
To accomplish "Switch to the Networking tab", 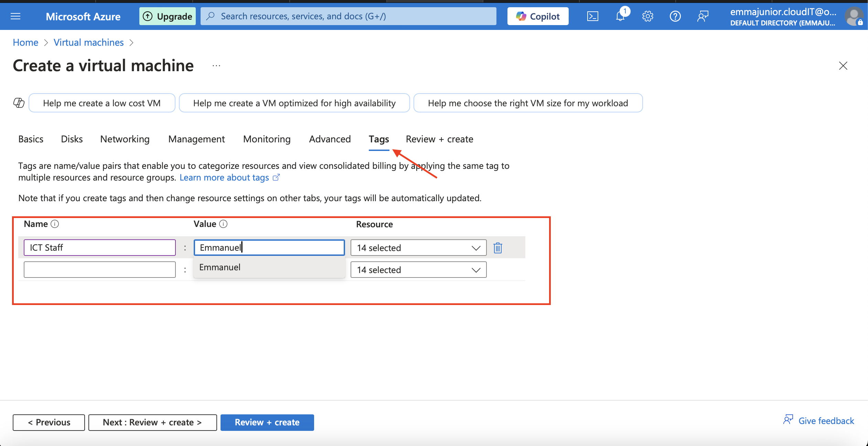I will pyautogui.click(x=125, y=139).
